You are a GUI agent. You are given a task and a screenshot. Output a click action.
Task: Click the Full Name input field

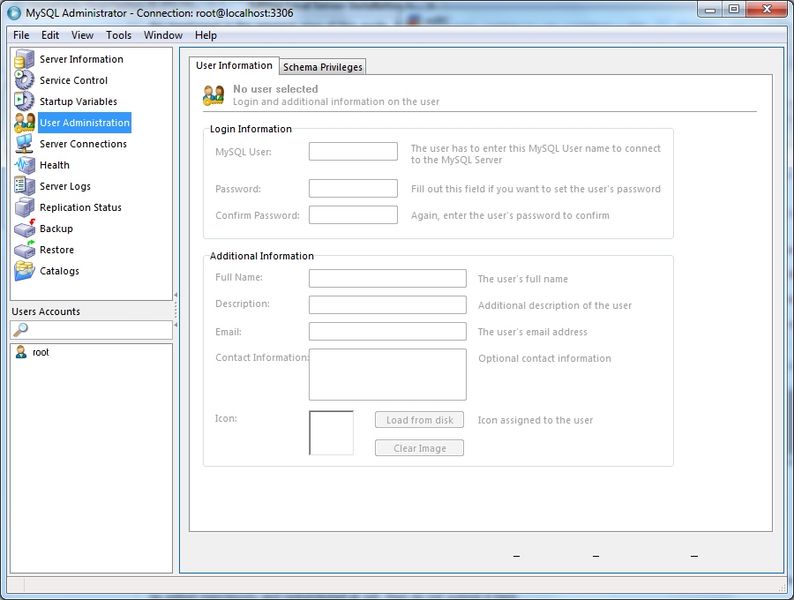pyautogui.click(x=388, y=278)
